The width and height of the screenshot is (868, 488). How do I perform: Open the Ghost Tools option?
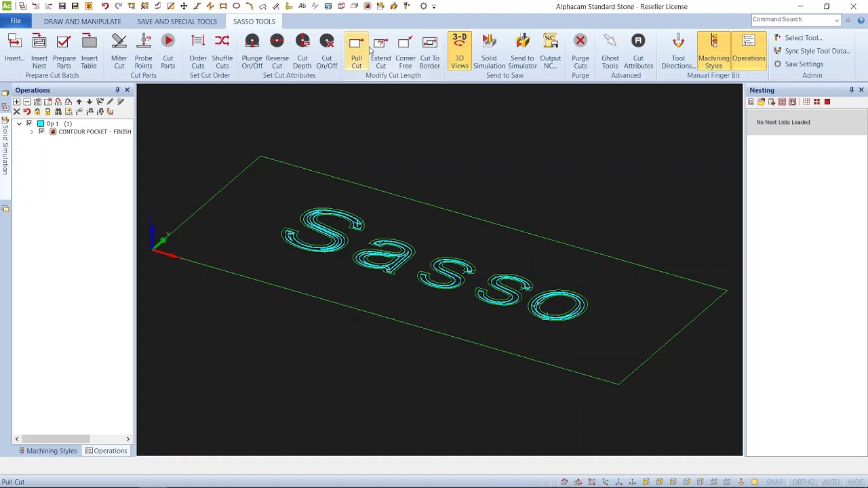coord(610,52)
